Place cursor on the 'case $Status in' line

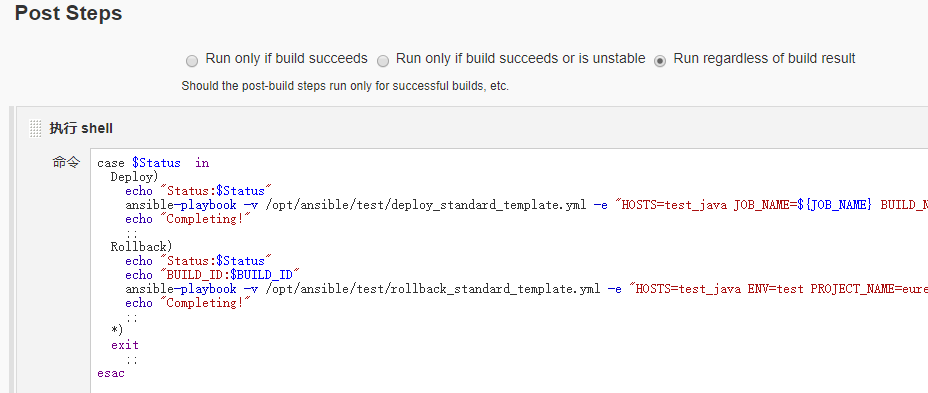tap(153, 163)
